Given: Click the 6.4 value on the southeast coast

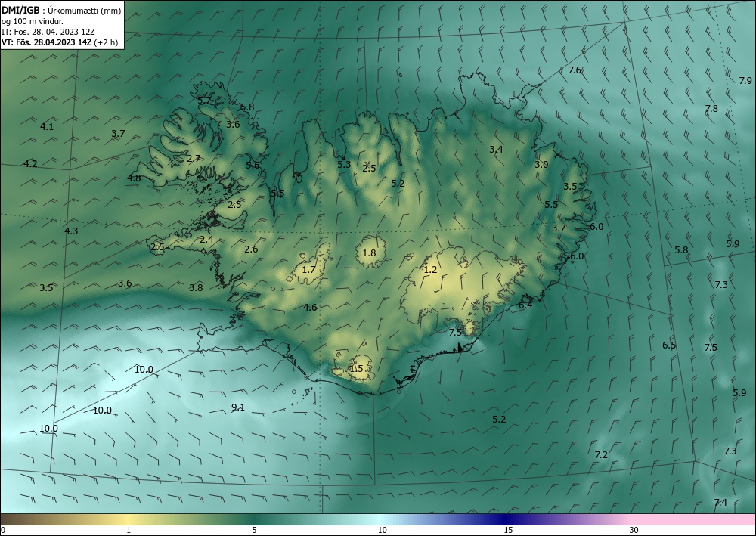Looking at the screenshot, I should click(525, 305).
